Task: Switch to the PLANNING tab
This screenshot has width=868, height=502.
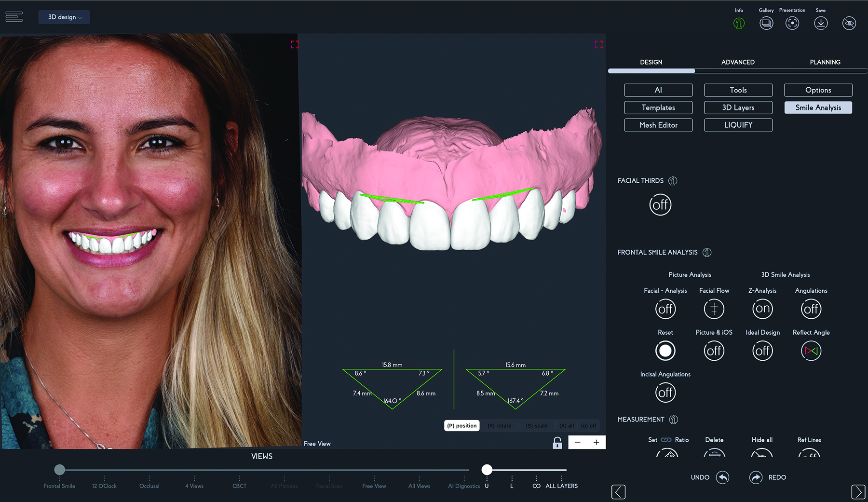Action: 825,62
